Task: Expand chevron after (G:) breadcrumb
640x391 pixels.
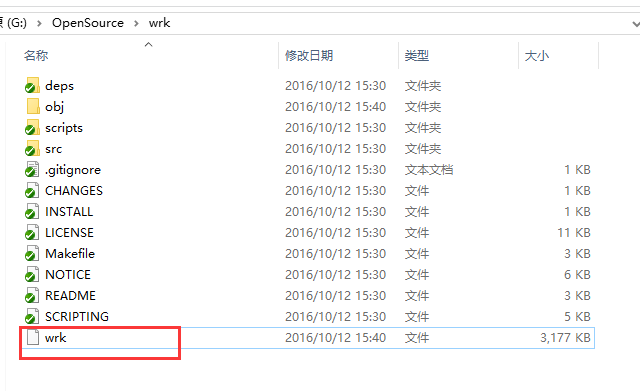Action: click(39, 23)
